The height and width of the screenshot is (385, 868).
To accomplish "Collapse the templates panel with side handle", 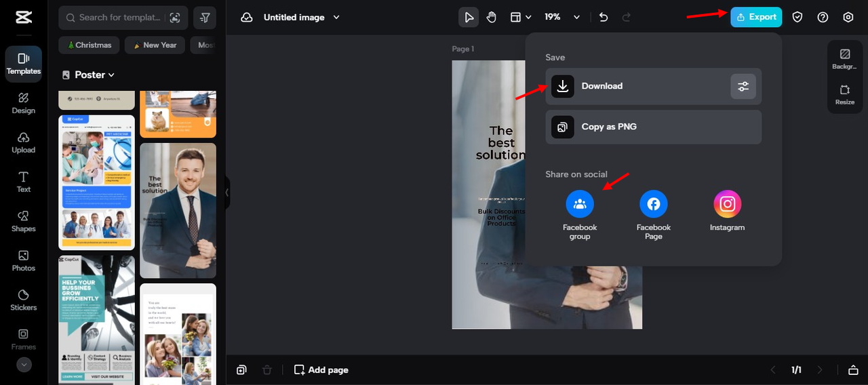I will pyautogui.click(x=227, y=192).
